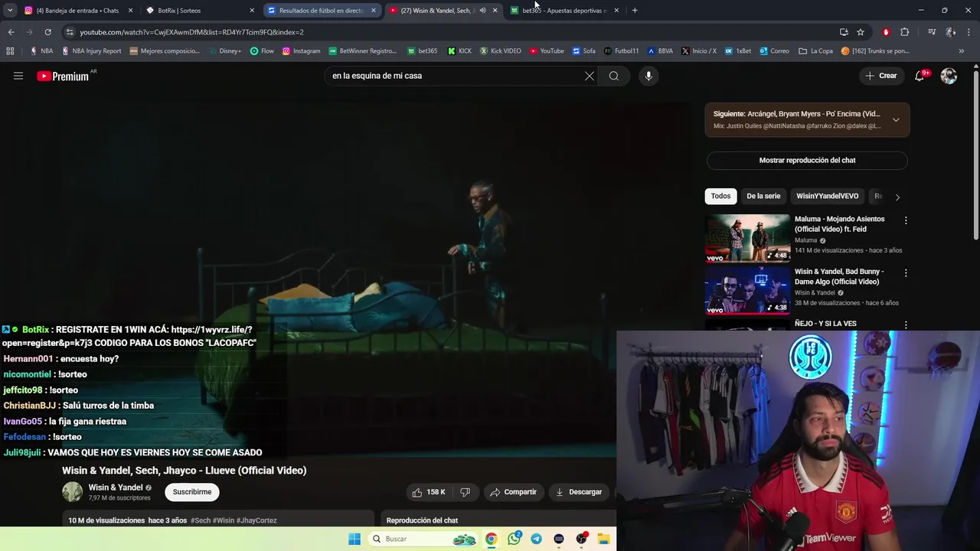Clear the YouTube search box text

point(590,76)
